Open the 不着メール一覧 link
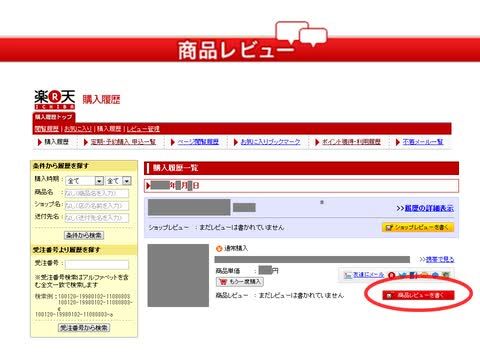Viewport: 480px width, 360px height. pos(423,142)
